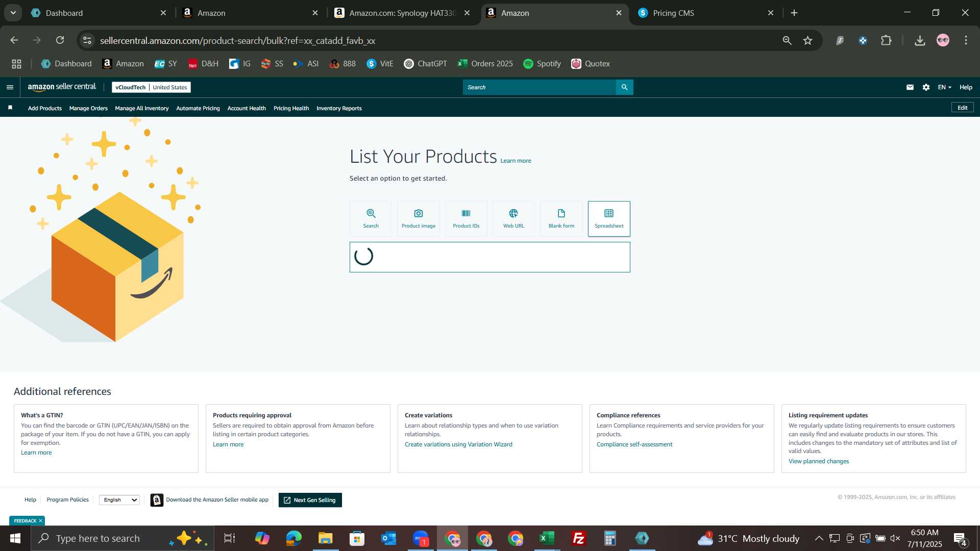
Task: Open the Chrome extensions puzzle icon
Action: tap(887, 40)
